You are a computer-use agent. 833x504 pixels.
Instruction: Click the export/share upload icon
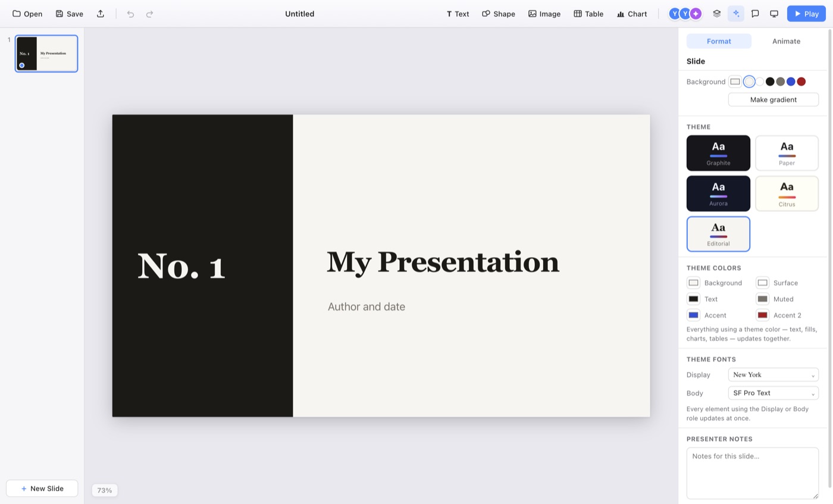click(x=100, y=14)
